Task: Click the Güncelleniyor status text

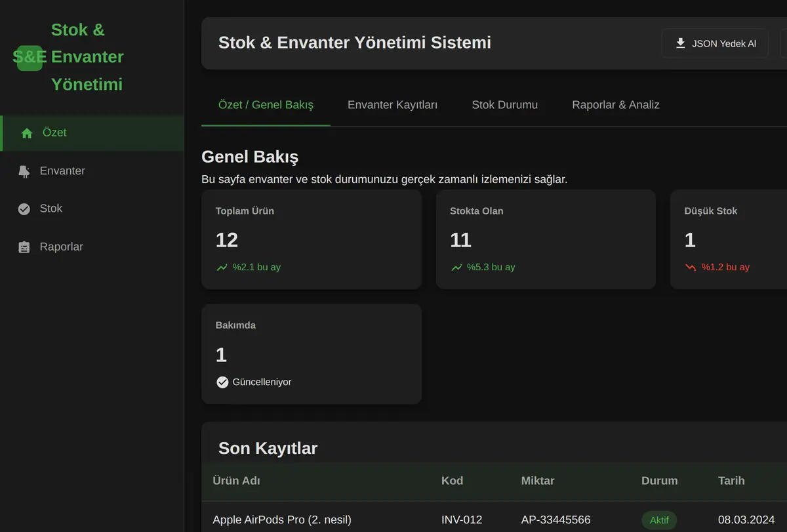Action: (262, 382)
